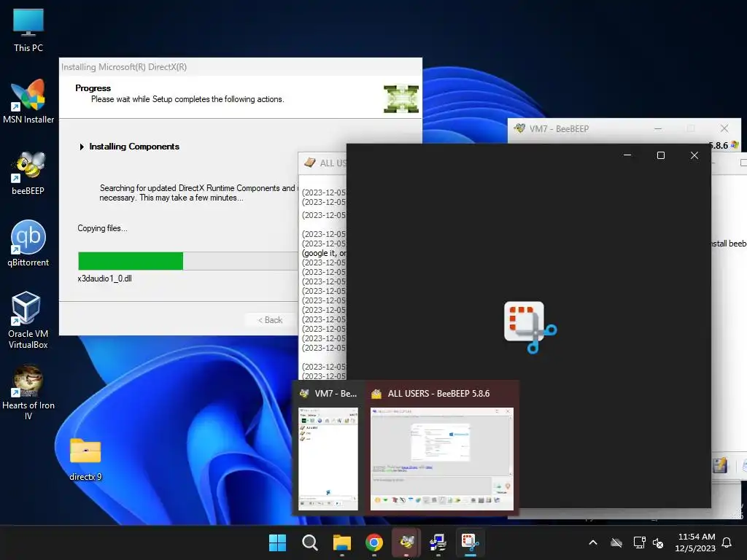
Task: Click the ALL USERS - BeeBEEP 5.8.6 preview title
Action: click(x=438, y=394)
